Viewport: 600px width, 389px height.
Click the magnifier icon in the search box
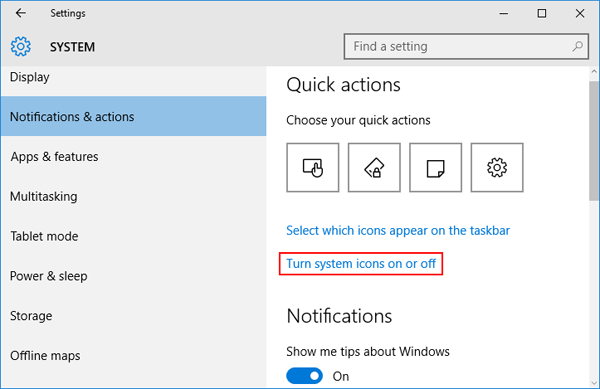tap(577, 46)
